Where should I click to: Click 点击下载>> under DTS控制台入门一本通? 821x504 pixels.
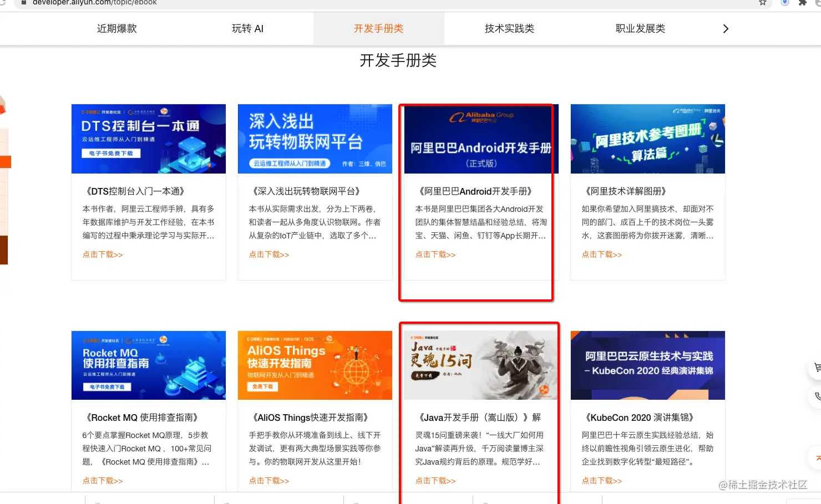tap(103, 254)
